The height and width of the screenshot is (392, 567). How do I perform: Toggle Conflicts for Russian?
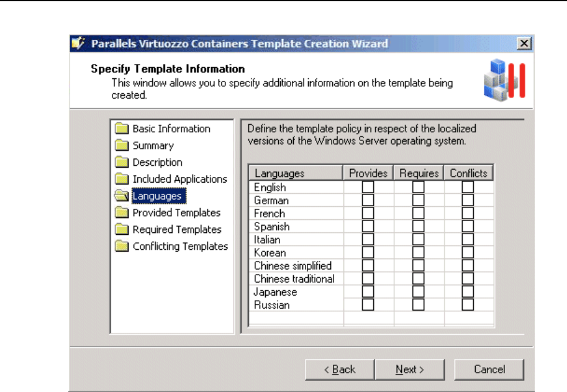tap(468, 304)
